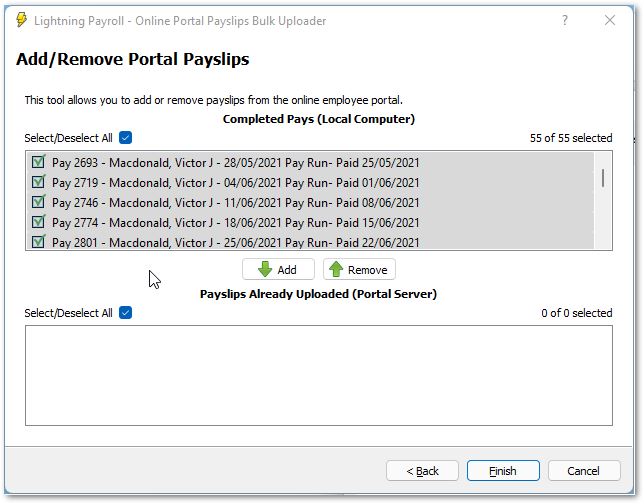The height and width of the screenshot is (504, 644).
Task: Uncheck Pay 2719 Macdonald payslip
Action: 39,182
